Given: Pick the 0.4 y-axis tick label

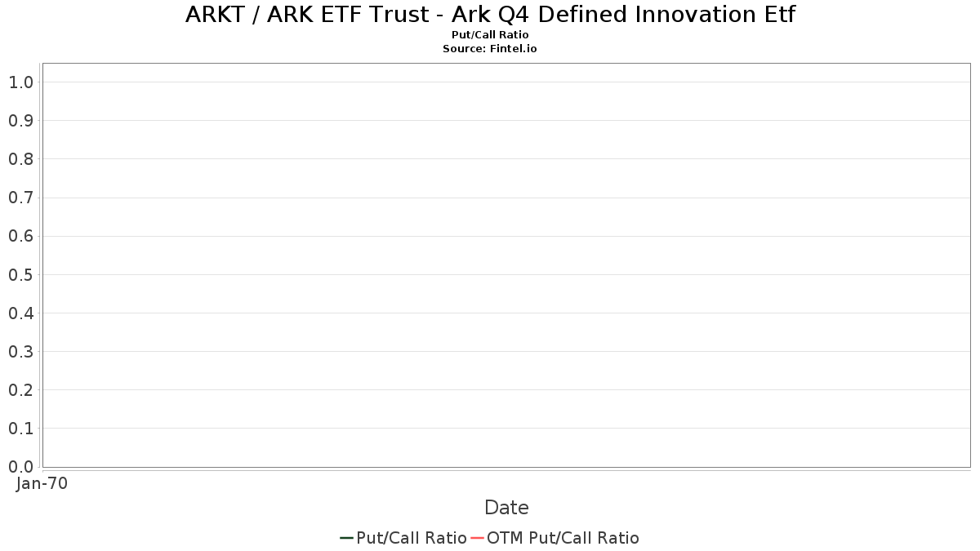Looking at the screenshot, I should pos(20,313).
